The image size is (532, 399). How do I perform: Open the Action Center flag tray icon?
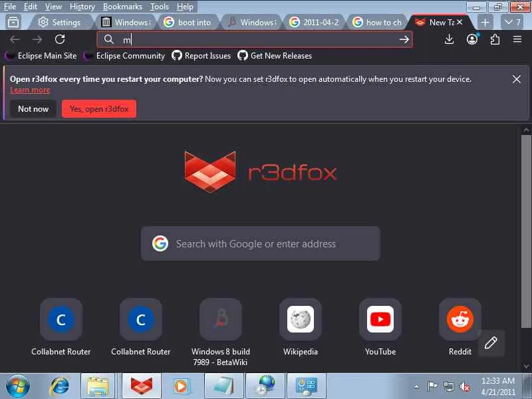click(x=432, y=386)
